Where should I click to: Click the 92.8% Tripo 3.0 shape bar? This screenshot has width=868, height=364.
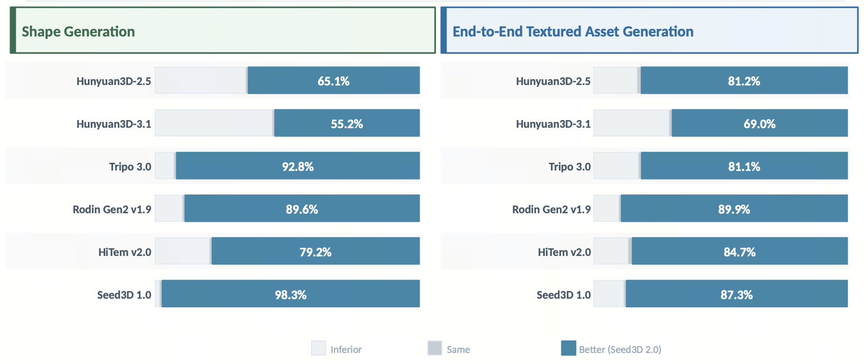(x=298, y=166)
